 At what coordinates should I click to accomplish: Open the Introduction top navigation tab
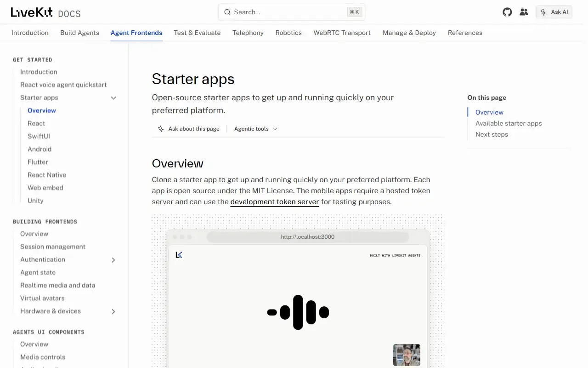(x=30, y=33)
